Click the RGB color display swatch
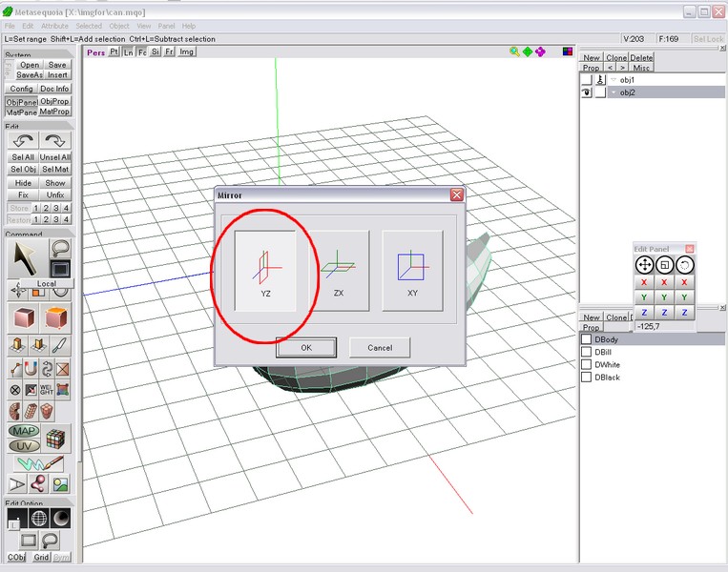 [x=567, y=52]
